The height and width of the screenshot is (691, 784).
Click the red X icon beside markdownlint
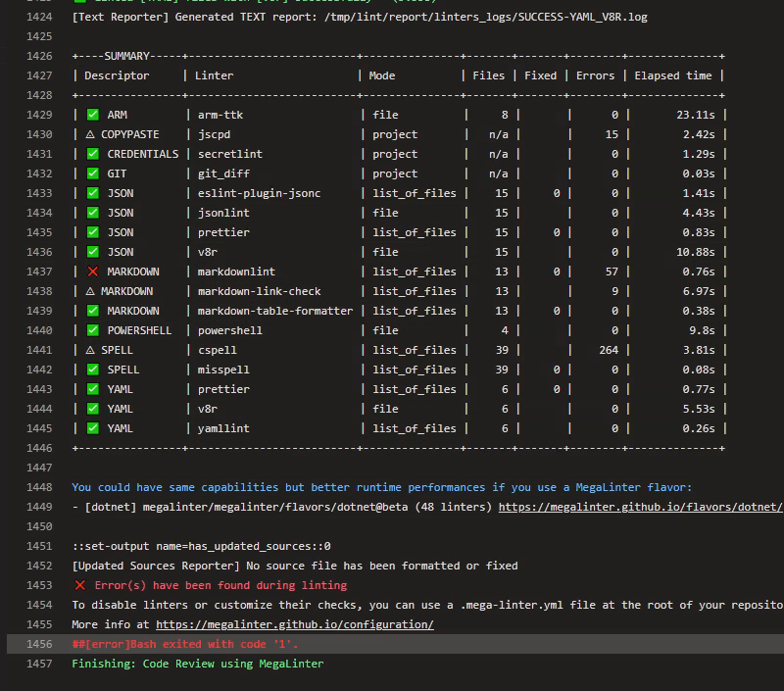pos(92,271)
